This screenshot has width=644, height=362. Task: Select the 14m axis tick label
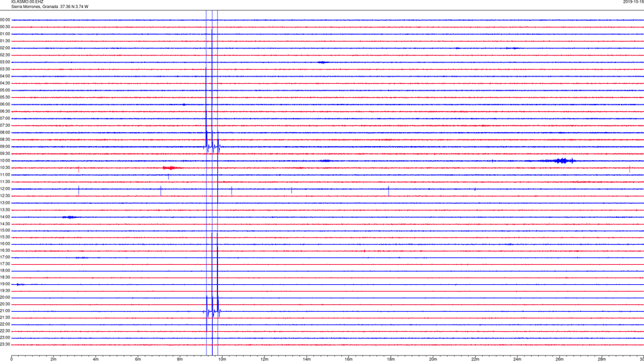(307, 359)
